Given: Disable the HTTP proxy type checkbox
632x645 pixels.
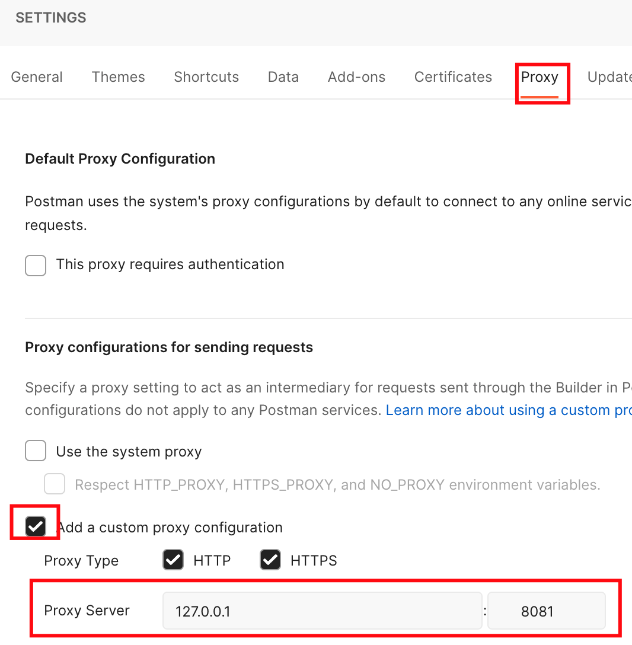Looking at the screenshot, I should [x=173, y=560].
